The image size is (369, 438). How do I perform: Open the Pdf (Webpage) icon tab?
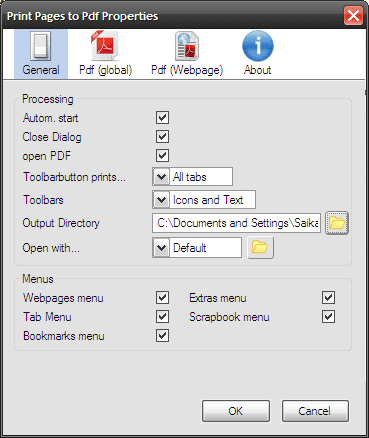pyautogui.click(x=187, y=54)
